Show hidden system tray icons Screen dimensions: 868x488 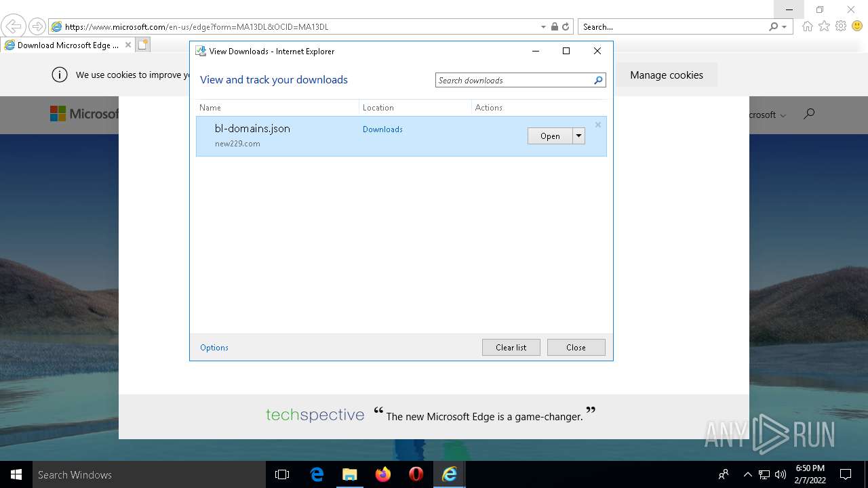click(747, 474)
